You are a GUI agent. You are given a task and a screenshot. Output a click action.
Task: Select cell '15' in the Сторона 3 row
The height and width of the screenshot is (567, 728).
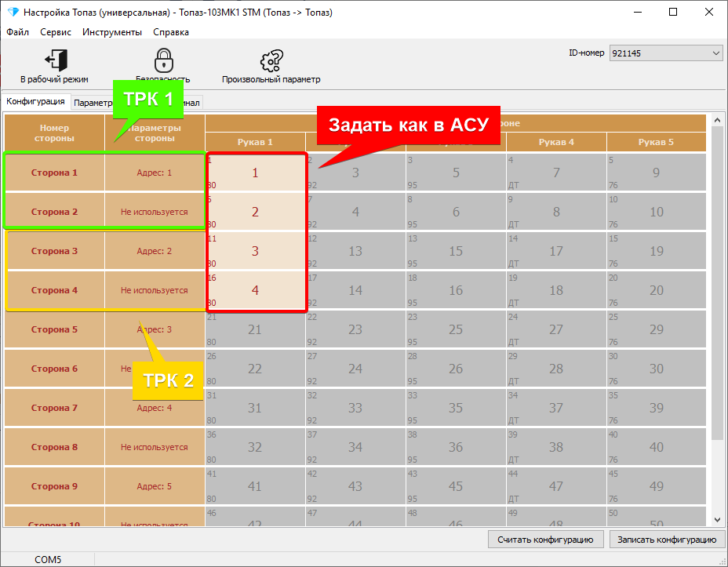(456, 251)
